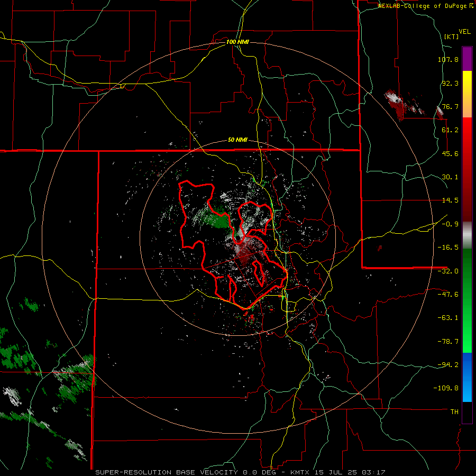Click the [KT] units label
This screenshot has height=476, width=476.
(452, 36)
